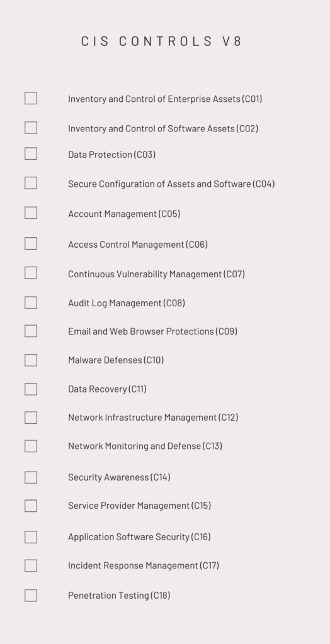
Task: Tick Service Provider Management (C15) checkbox
Action: pyautogui.click(x=31, y=506)
